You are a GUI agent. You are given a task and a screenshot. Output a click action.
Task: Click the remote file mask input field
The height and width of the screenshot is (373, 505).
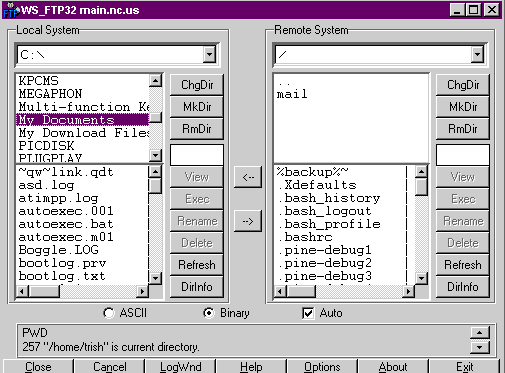pos(463,155)
